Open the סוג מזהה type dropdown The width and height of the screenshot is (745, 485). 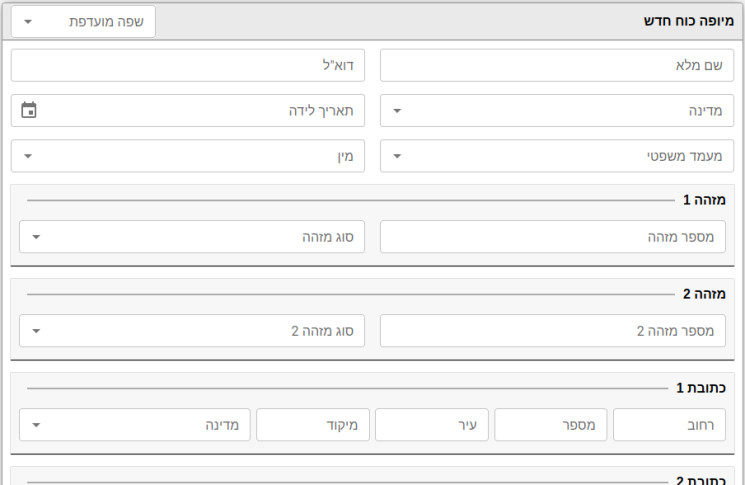point(192,237)
